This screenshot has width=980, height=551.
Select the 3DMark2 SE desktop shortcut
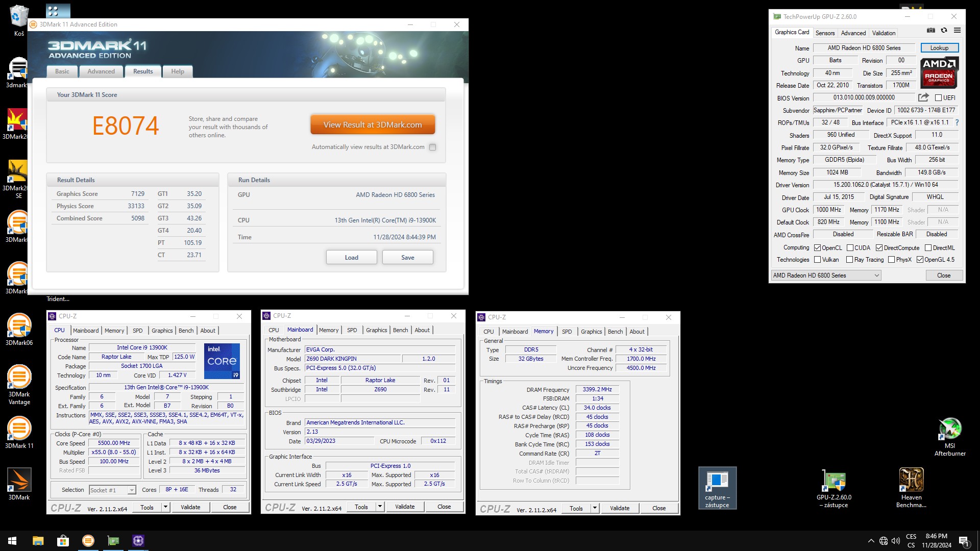click(x=19, y=179)
